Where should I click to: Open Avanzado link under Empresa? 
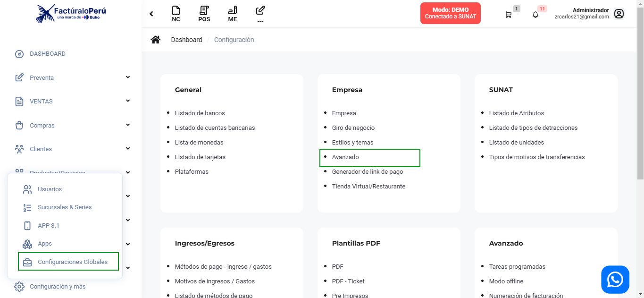point(345,157)
